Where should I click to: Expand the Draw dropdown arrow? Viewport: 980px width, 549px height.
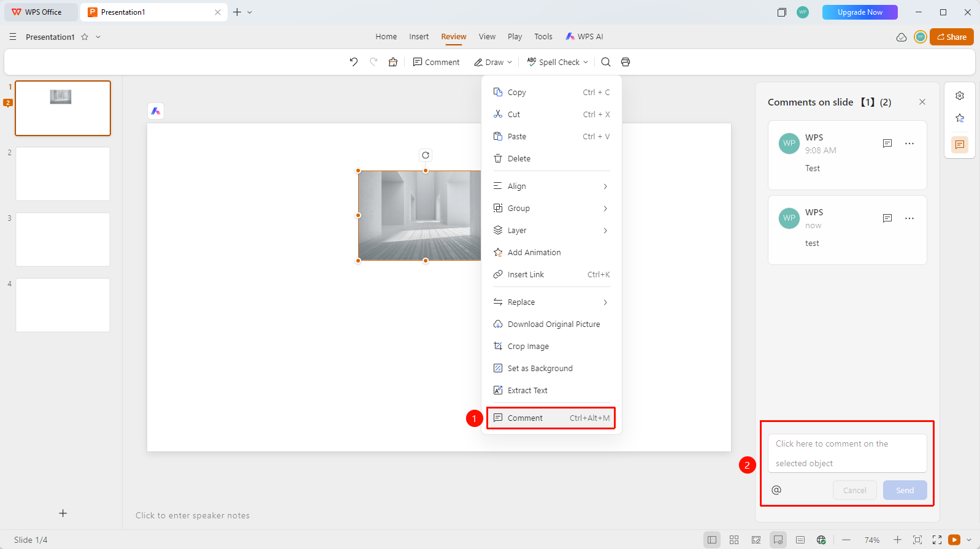[x=510, y=63]
